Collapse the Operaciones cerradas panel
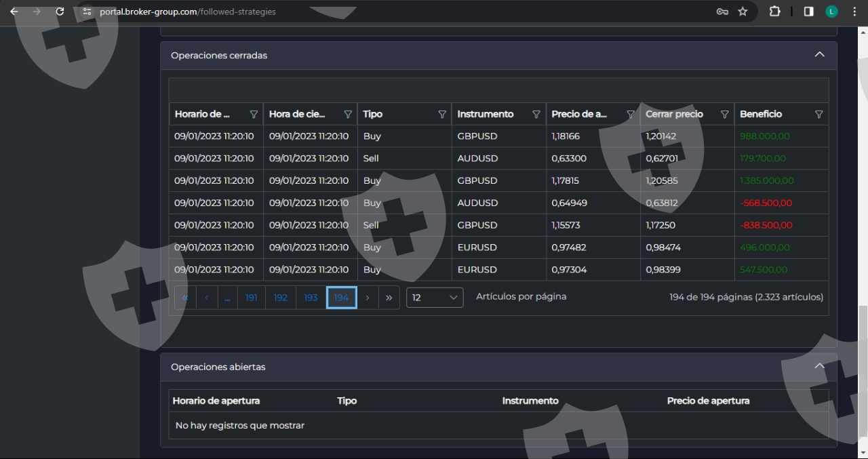Image resolution: width=868 pixels, height=459 pixels. (x=819, y=55)
